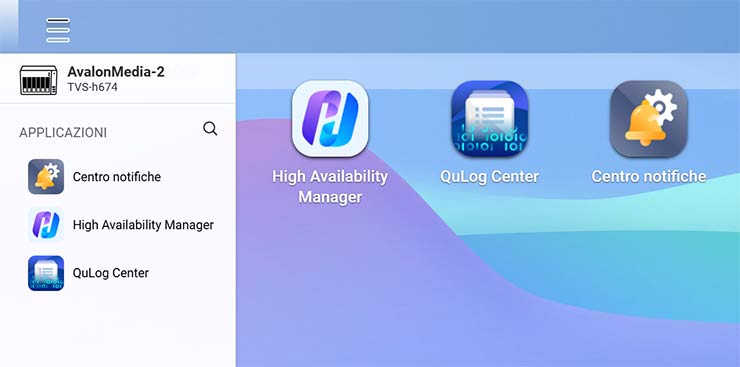Launch QuLog Center desktop icon
740x367 pixels.
point(489,118)
